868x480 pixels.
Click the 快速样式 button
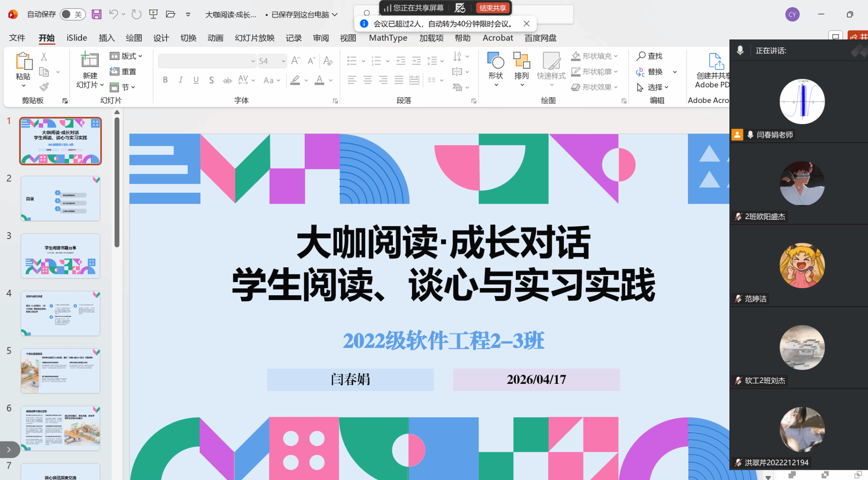pos(551,69)
